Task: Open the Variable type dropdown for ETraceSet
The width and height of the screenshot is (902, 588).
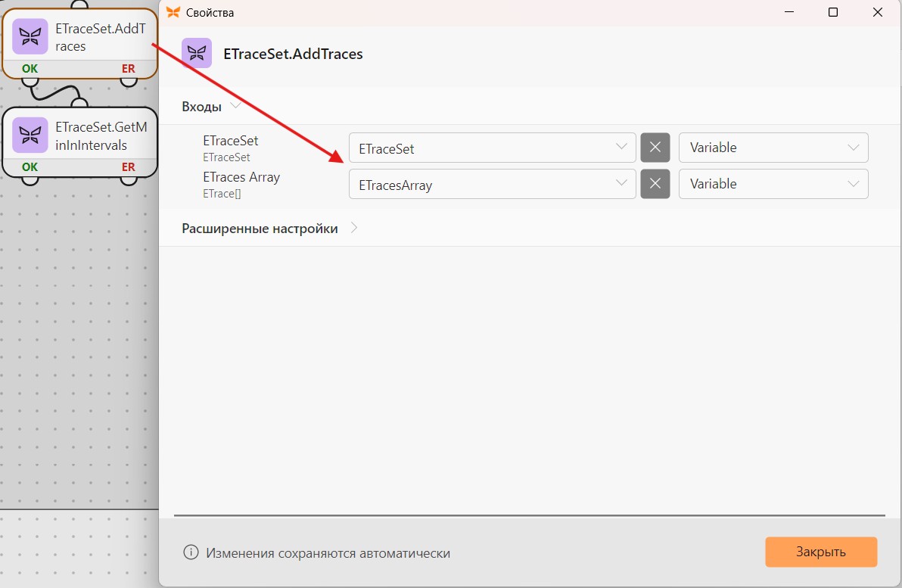Action: [x=773, y=148]
